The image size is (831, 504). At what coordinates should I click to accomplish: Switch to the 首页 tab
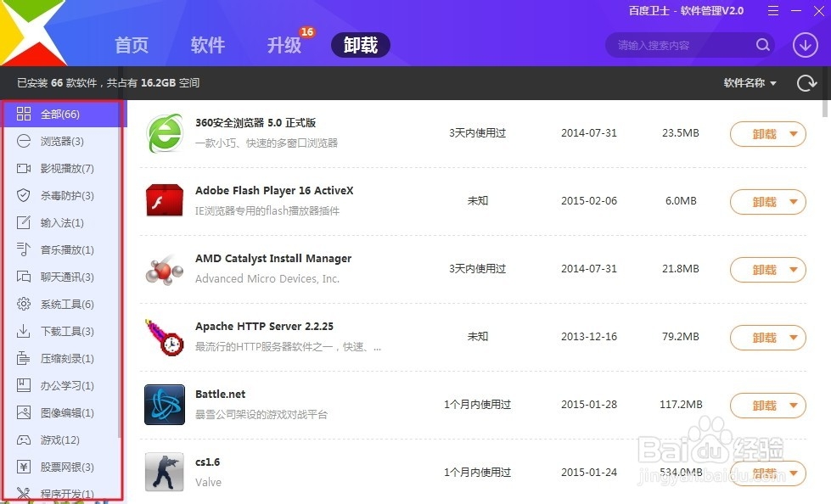coord(132,45)
